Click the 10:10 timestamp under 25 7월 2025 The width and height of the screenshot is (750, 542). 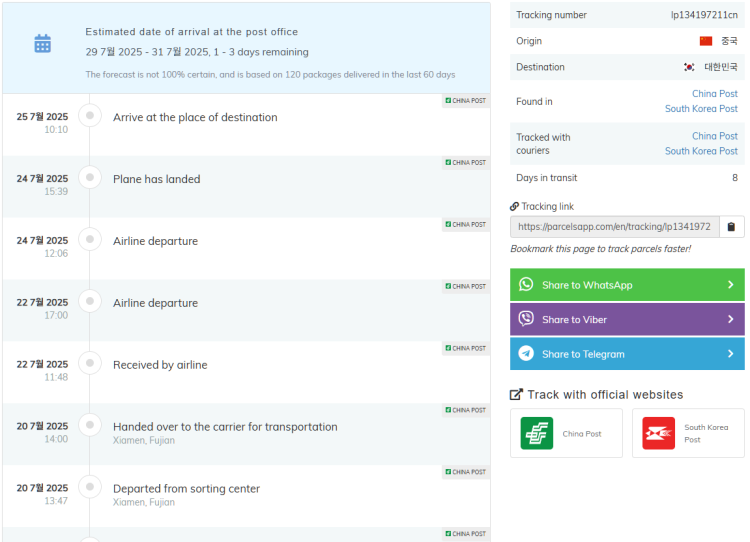point(56,130)
